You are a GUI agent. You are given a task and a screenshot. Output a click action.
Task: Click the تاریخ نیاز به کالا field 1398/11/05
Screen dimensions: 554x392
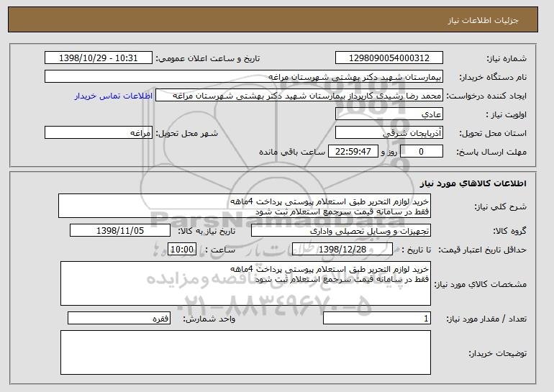point(120,231)
